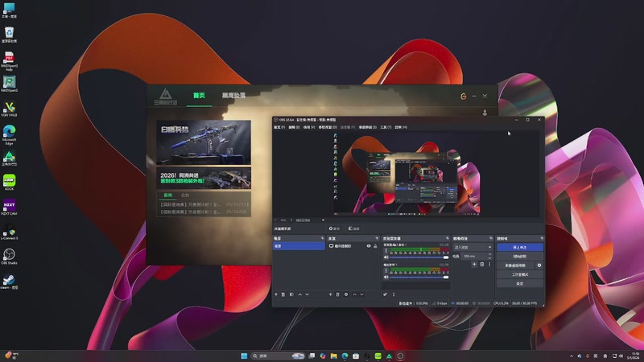Select the 首页 tab in game launcher
Image resolution: width=644 pixels, height=362 pixels.
pyautogui.click(x=199, y=95)
